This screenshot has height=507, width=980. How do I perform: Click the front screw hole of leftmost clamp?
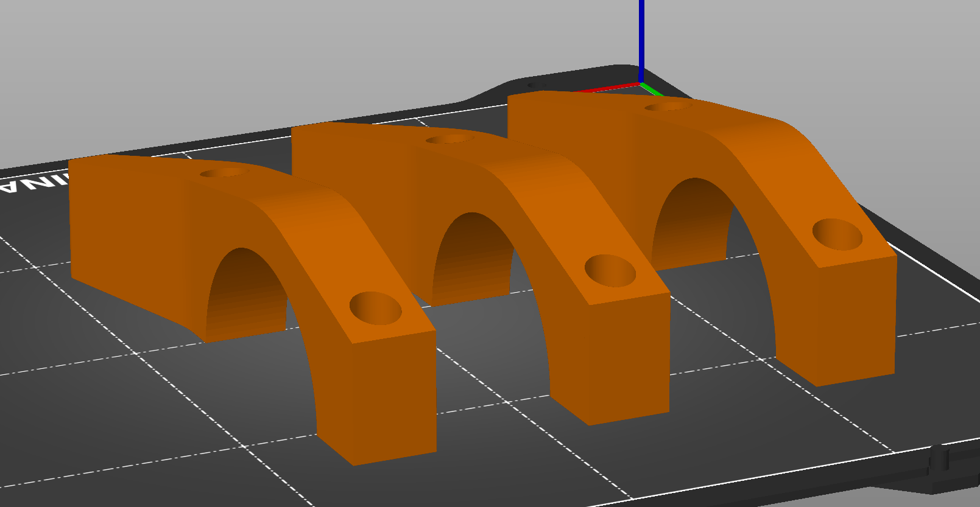pyautogui.click(x=376, y=308)
